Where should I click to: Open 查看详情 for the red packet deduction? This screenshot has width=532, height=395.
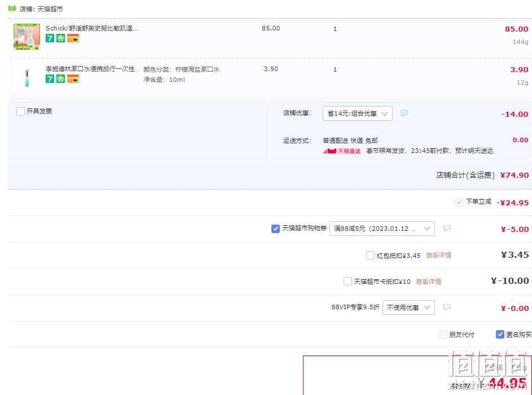coord(439,255)
